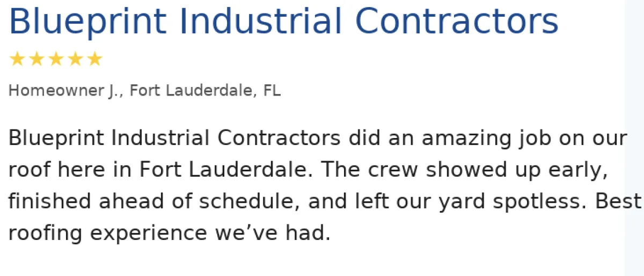Viewport: 644px width, 276px height.
Task: Select the 'roofing experience we've had' closing line
Action: [170, 234]
